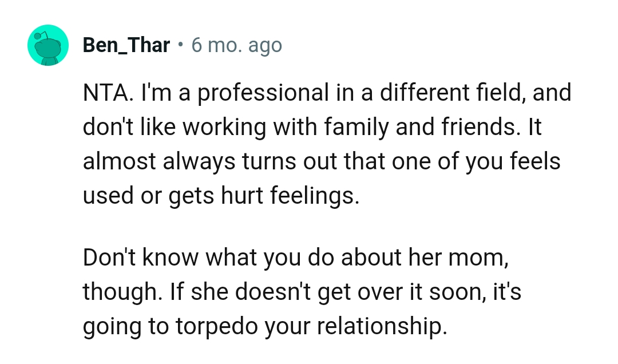Click Ben_Thar's Snoo avatar icon

(x=48, y=45)
